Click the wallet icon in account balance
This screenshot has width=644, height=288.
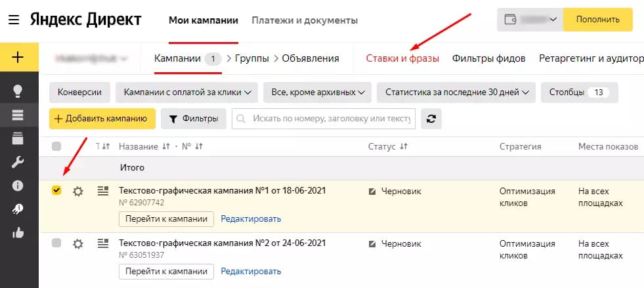pyautogui.click(x=510, y=20)
